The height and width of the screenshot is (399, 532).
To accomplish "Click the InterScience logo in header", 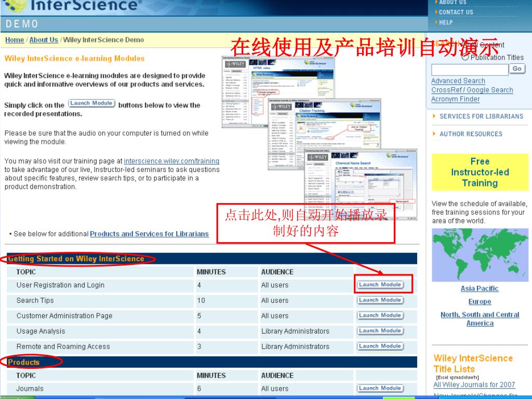I will click(x=73, y=5).
